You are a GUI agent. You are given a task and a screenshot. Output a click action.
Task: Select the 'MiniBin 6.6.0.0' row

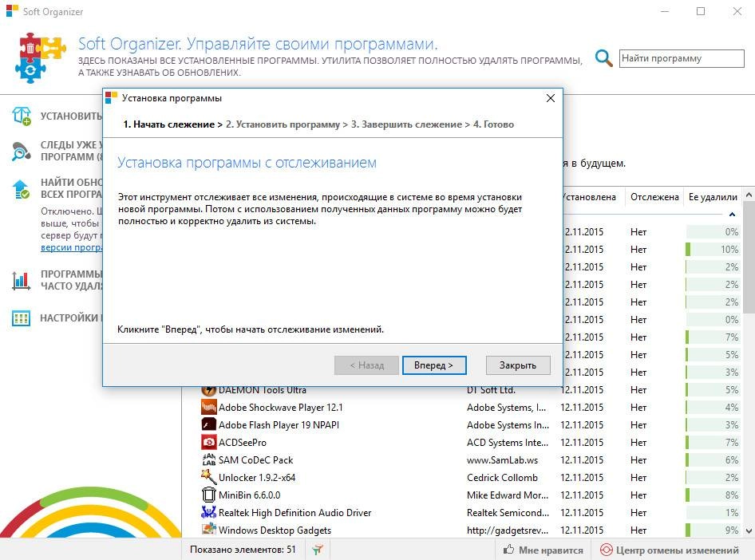tap(470, 495)
